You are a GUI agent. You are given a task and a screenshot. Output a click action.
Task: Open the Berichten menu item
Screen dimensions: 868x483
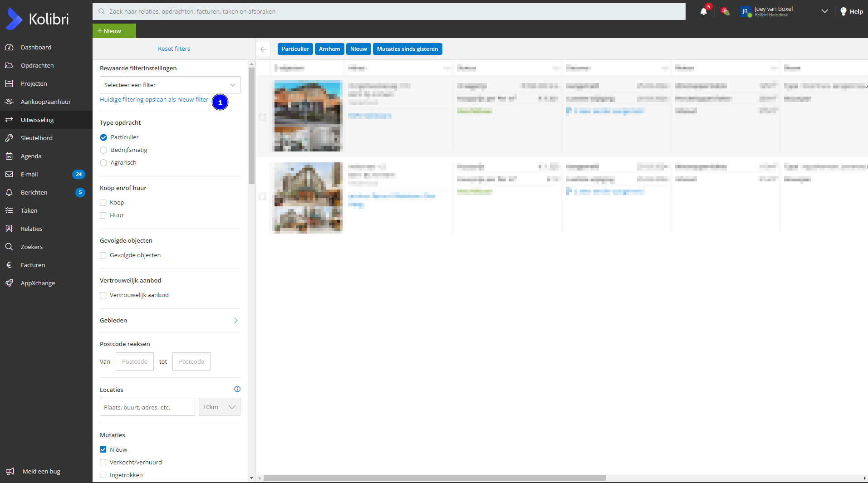[46, 192]
